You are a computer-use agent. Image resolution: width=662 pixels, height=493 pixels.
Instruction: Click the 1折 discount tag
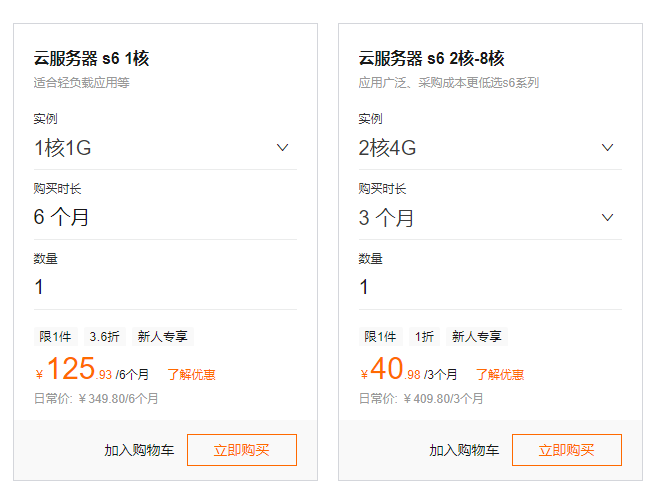coord(425,337)
